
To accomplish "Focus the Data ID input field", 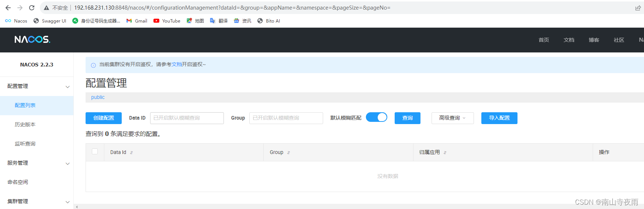I will pos(187,118).
